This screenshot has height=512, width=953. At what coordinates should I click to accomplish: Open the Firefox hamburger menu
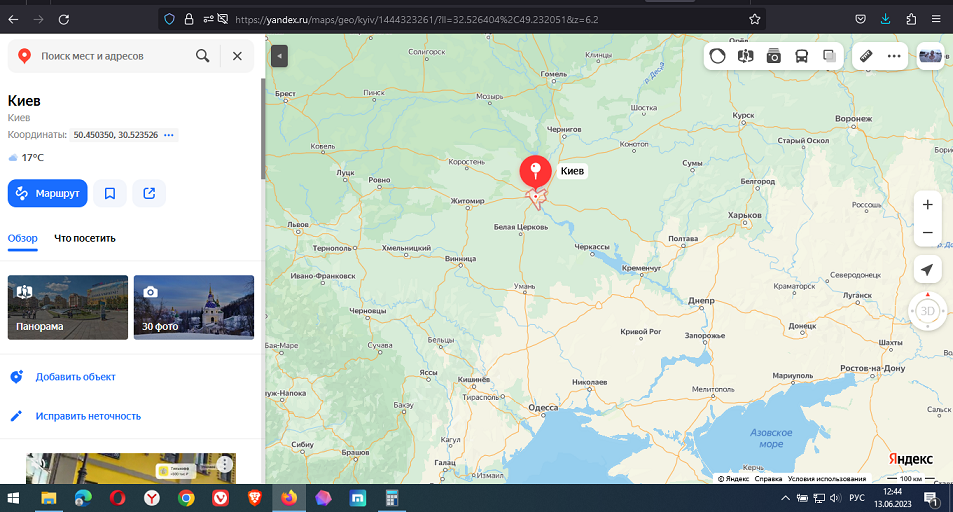tap(936, 19)
